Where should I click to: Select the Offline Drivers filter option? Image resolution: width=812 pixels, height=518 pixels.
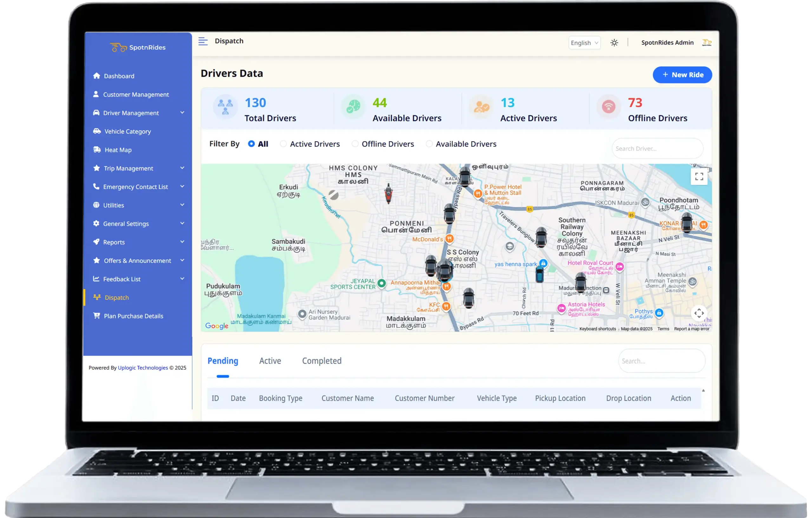coord(355,144)
